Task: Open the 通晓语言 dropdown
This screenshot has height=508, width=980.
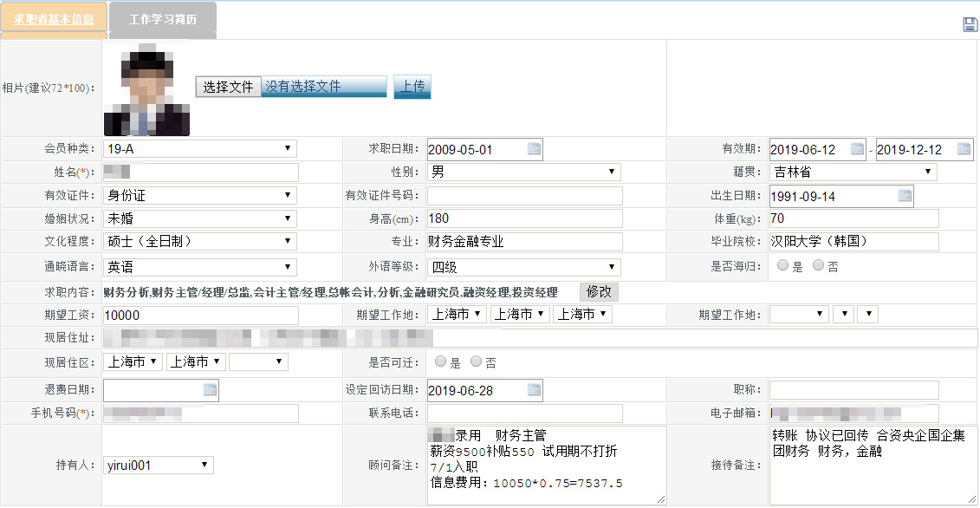Action: [200, 267]
